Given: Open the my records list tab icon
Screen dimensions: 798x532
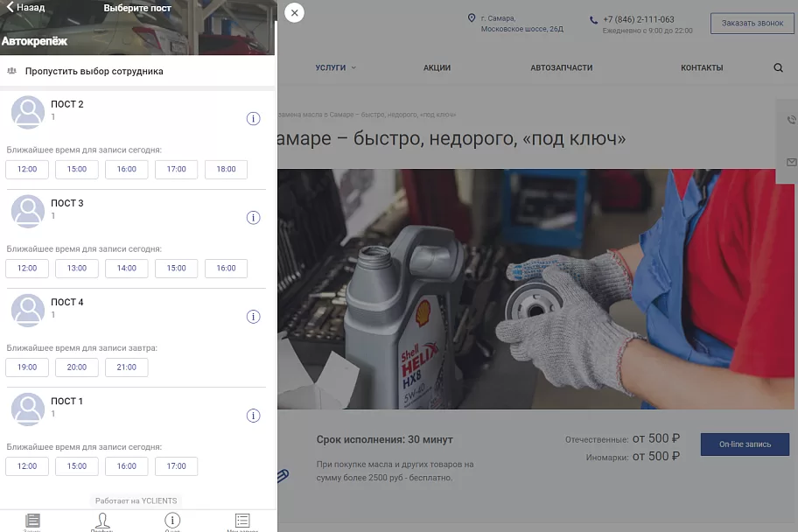Looking at the screenshot, I should point(242,521).
